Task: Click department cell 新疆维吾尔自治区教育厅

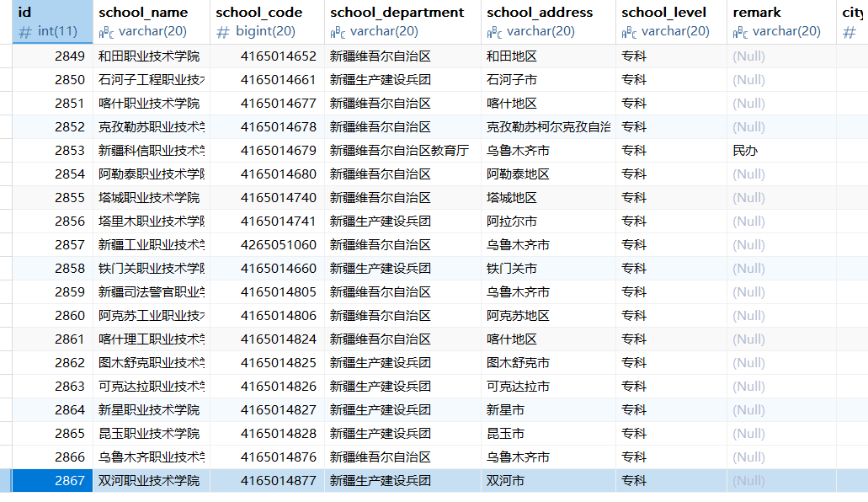Action: (402, 150)
